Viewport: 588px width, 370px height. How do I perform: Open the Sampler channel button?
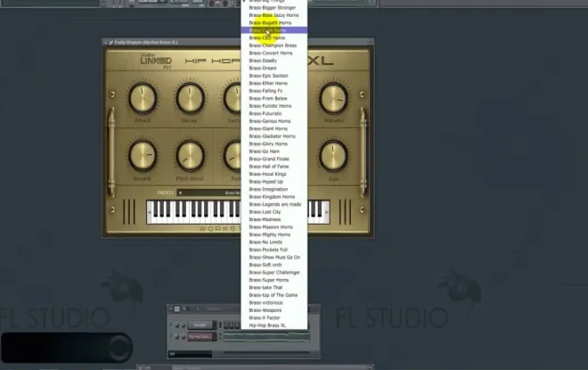tap(202, 325)
